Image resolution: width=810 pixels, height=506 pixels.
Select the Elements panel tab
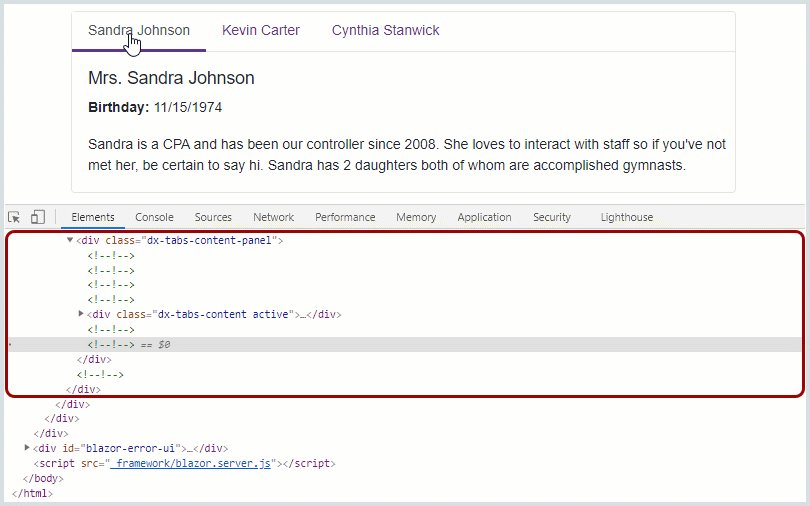[93, 217]
